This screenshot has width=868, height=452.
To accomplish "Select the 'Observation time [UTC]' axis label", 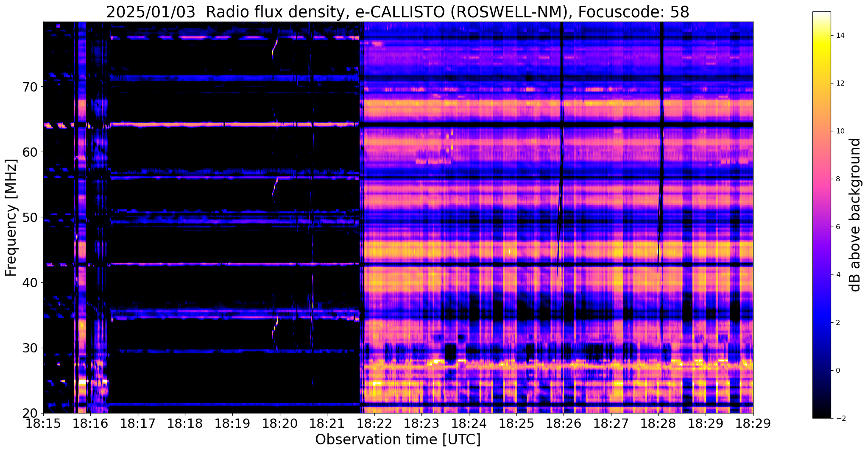I will point(398,440).
